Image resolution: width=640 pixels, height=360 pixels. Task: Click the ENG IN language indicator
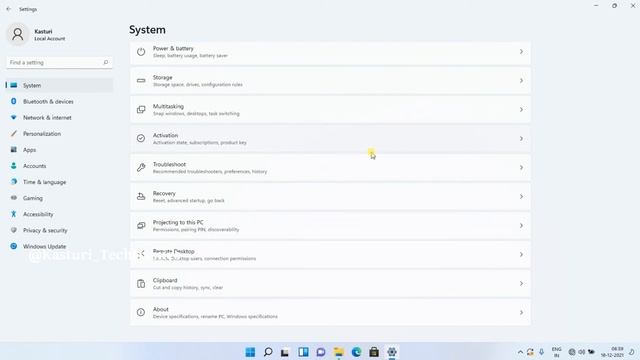point(556,352)
